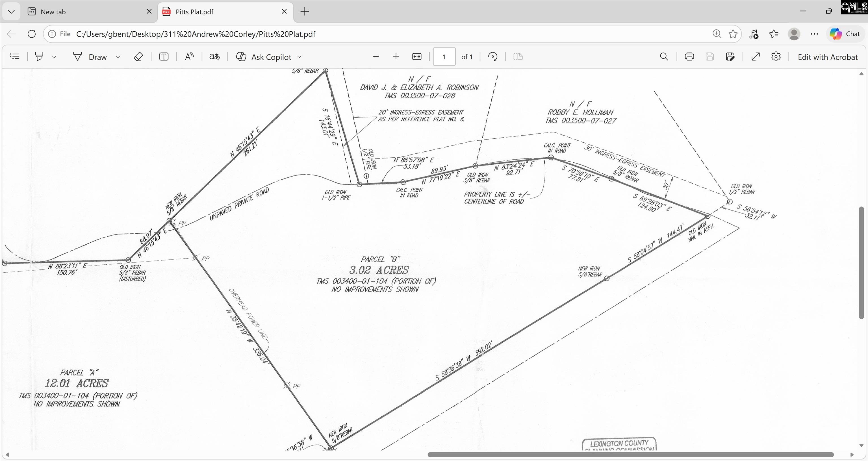Click 'OVERHEAD POWER LINE' label

248,313
